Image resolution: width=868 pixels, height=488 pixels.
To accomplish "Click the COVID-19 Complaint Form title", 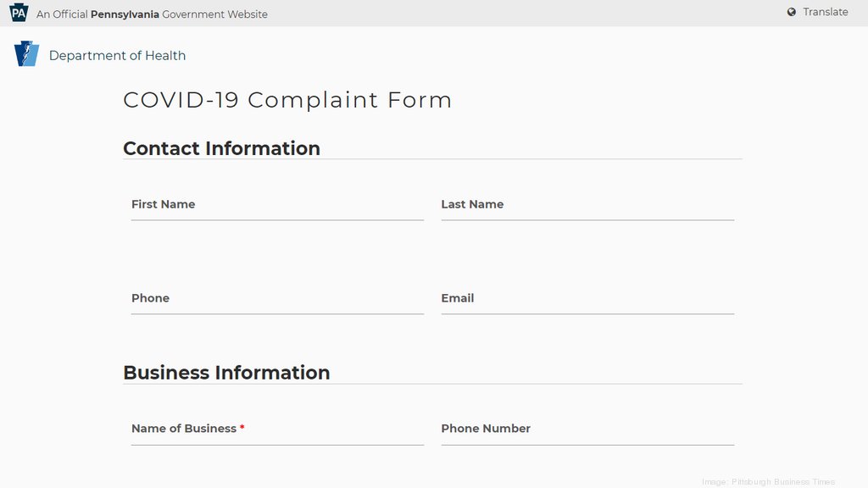I will pyautogui.click(x=287, y=100).
